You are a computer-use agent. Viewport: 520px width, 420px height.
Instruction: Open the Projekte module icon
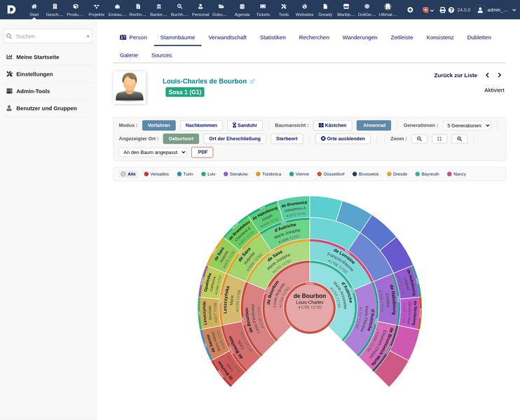[96, 6]
